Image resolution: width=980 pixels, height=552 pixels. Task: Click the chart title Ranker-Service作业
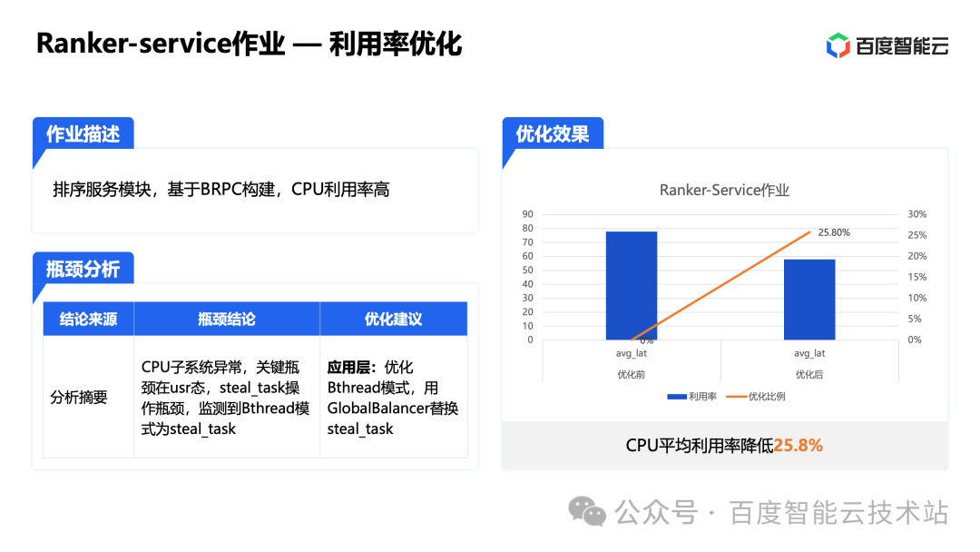tap(724, 190)
